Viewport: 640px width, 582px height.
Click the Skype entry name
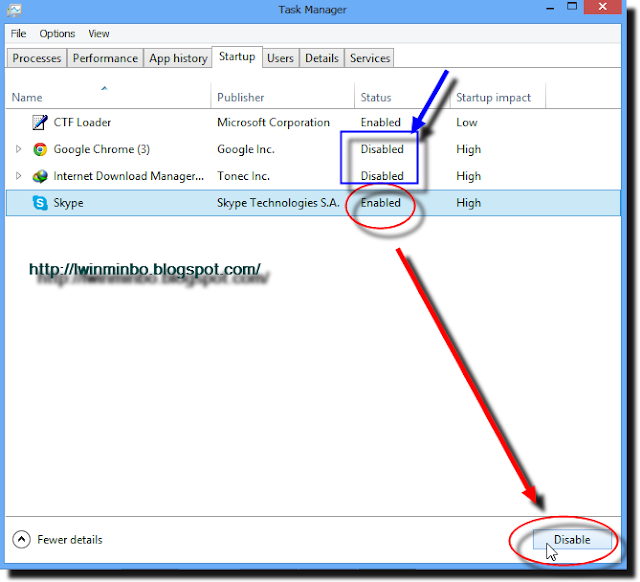coord(68,203)
